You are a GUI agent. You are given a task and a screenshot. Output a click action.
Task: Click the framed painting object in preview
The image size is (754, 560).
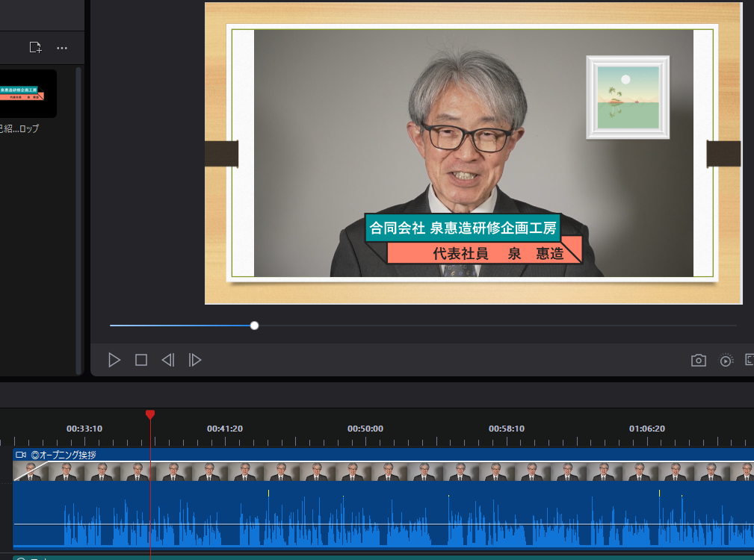627,97
